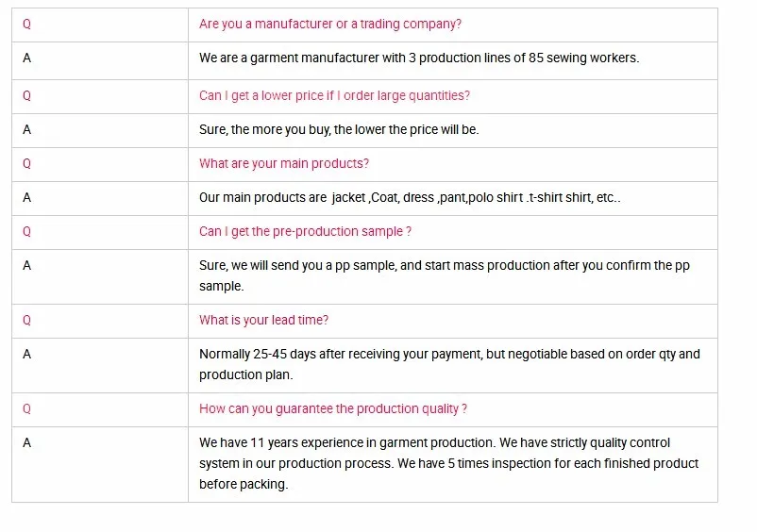Click "What is your lead time?" question
Screen dimensions: 757x532
pyautogui.click(x=263, y=320)
